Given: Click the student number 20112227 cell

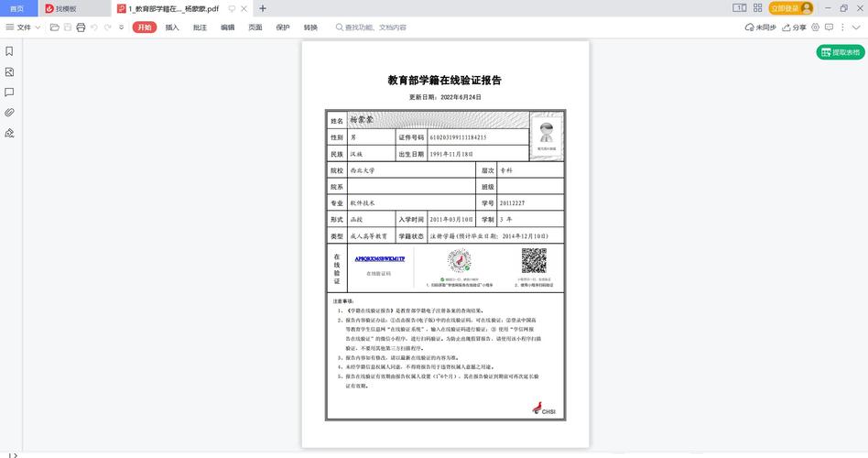Looking at the screenshot, I should click(x=530, y=203).
